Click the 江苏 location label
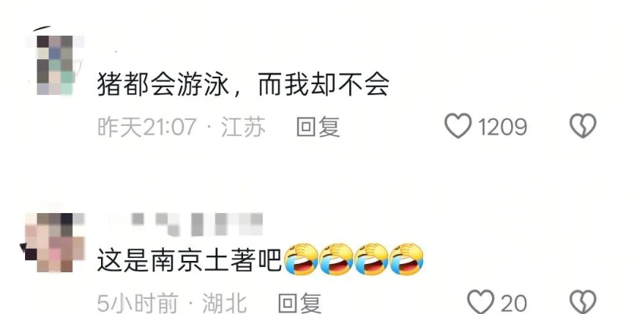644x314 pixels. (243, 127)
